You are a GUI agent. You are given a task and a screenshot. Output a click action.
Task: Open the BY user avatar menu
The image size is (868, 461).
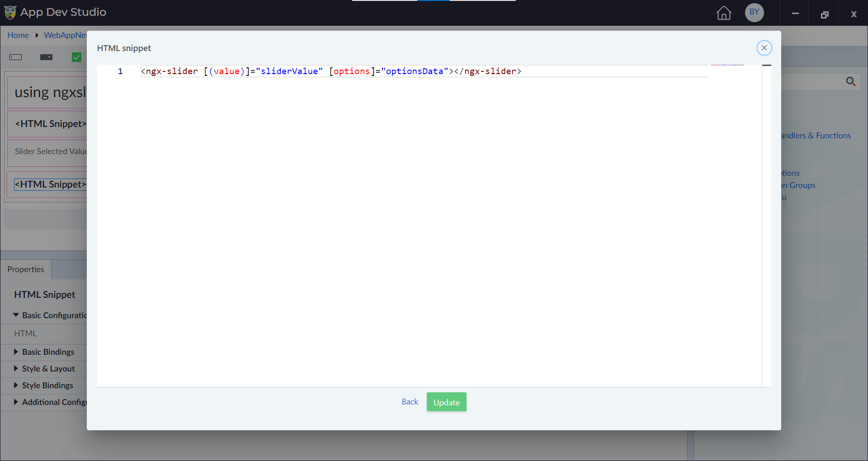coord(754,12)
